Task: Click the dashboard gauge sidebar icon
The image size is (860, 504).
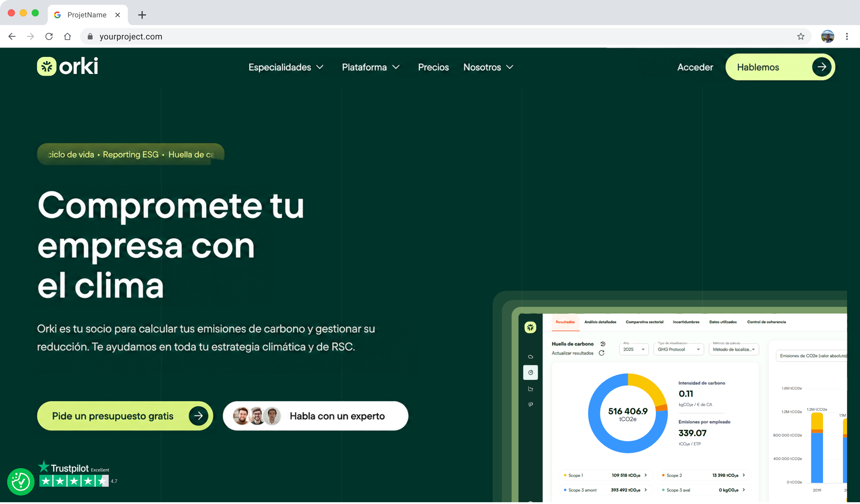Action: [x=531, y=373]
